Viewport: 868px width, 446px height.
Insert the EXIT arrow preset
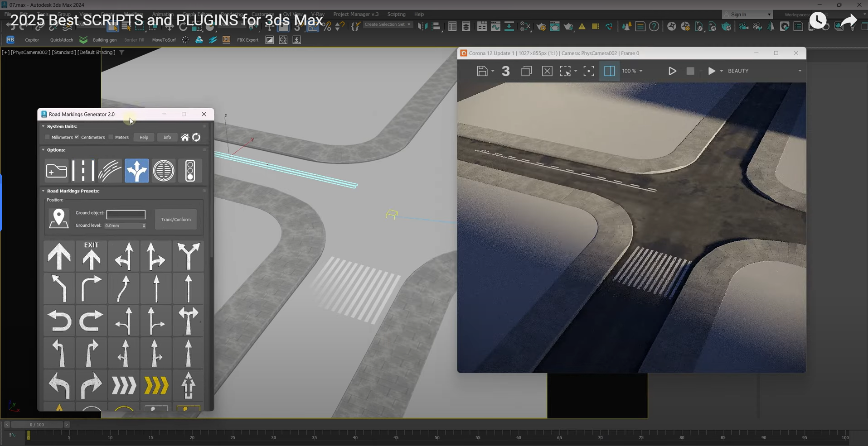[x=91, y=256]
